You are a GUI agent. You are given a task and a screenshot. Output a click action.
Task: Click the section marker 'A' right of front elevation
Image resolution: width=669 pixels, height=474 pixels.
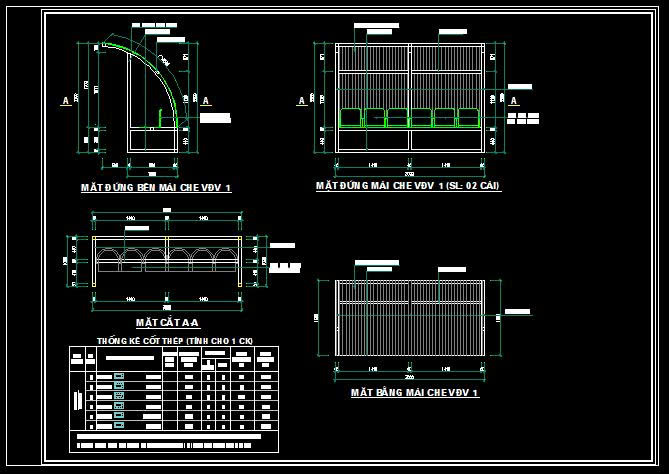(x=514, y=101)
